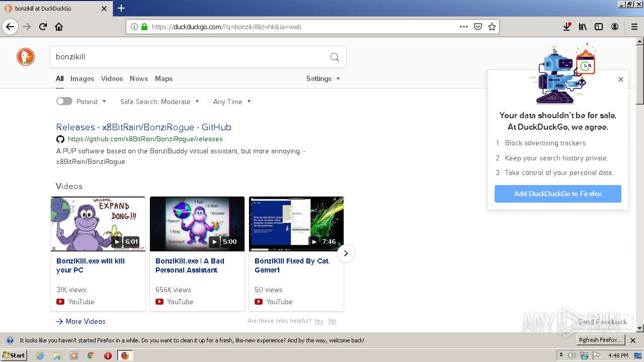
Task: Go back using the Firefox back arrow
Action: 10,27
